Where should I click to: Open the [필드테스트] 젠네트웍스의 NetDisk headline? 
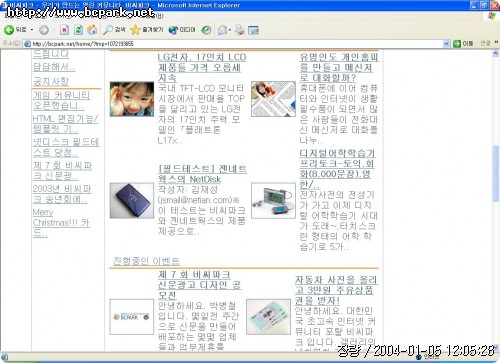tap(202, 174)
